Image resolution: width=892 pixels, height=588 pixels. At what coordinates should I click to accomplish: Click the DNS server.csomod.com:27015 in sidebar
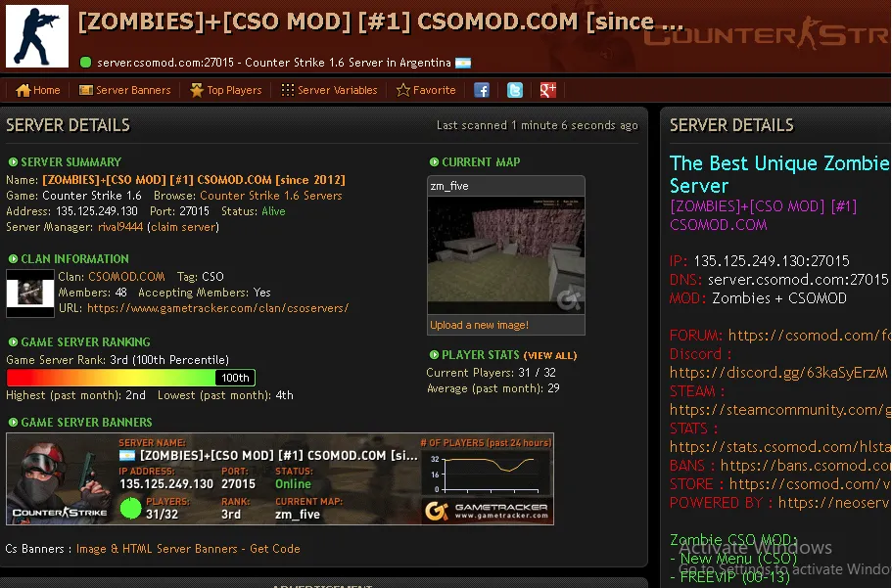pyautogui.click(x=798, y=280)
